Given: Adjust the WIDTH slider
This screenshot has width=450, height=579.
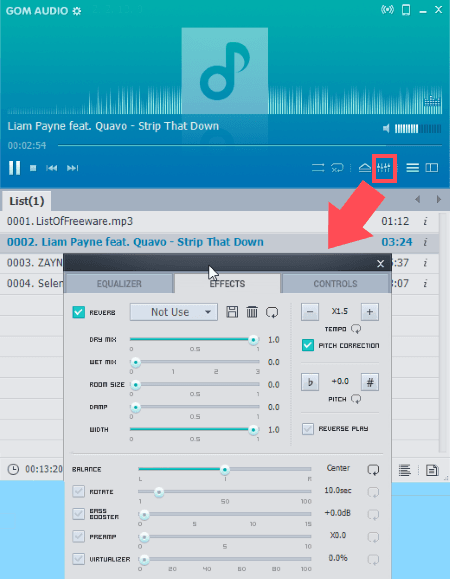Looking at the screenshot, I should tap(195, 430).
